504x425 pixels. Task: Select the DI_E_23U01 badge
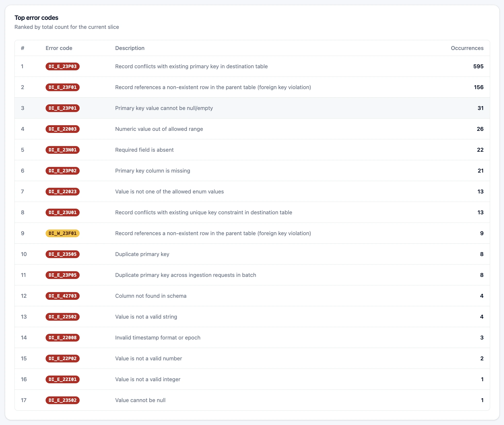63,212
